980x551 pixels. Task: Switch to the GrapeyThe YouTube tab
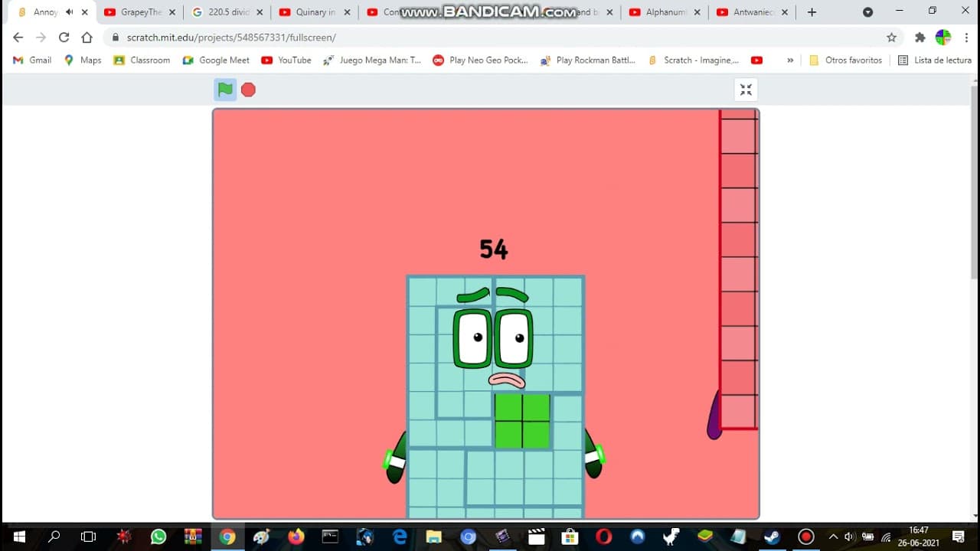tap(140, 12)
